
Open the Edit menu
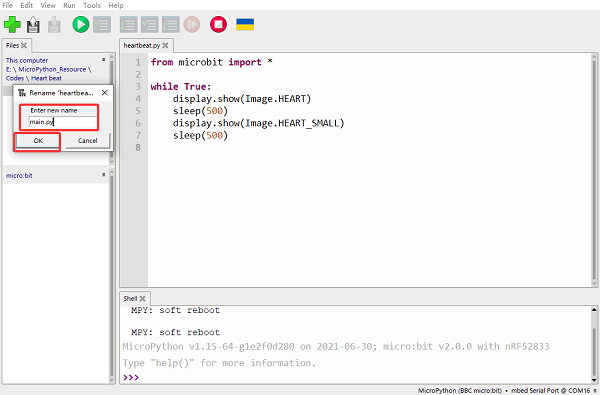[x=26, y=5]
